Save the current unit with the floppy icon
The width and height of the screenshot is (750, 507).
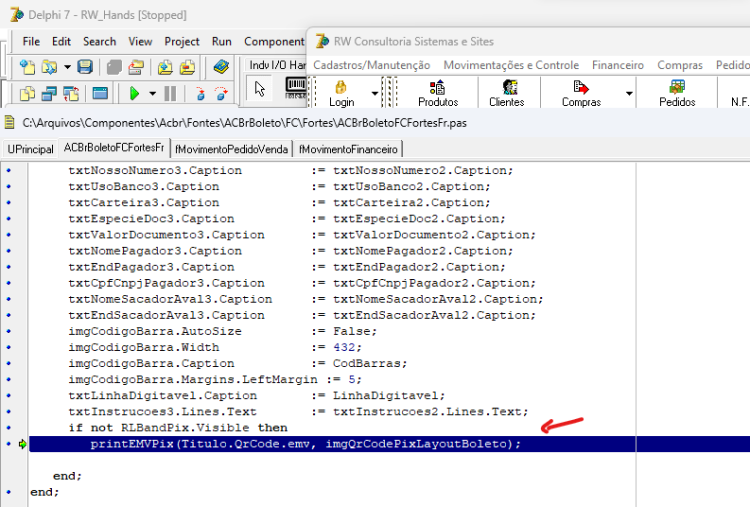[x=85, y=67]
